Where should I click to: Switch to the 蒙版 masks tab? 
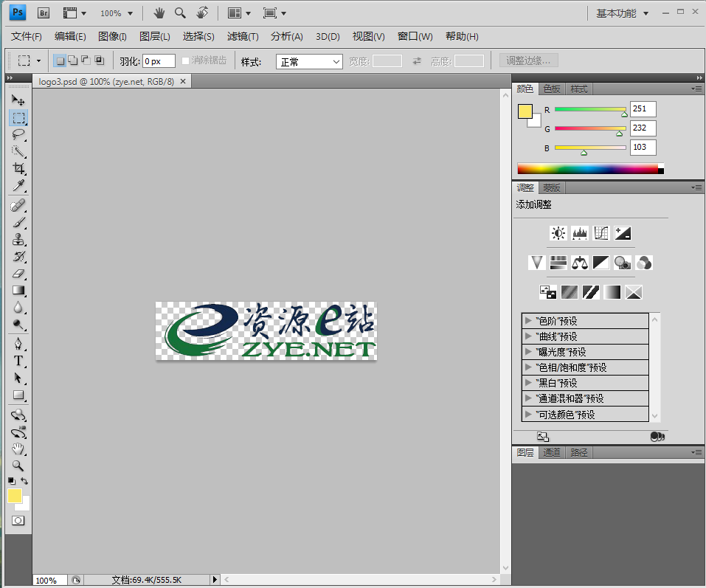(x=551, y=187)
